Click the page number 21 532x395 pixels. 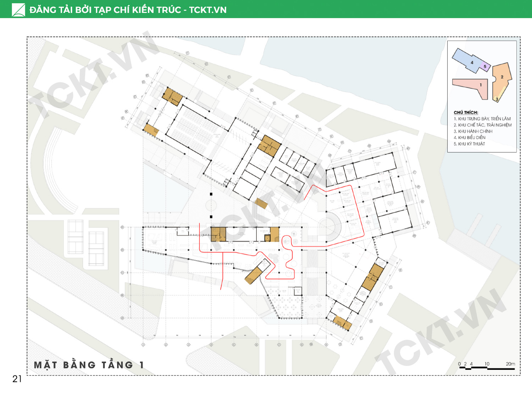pyautogui.click(x=17, y=379)
